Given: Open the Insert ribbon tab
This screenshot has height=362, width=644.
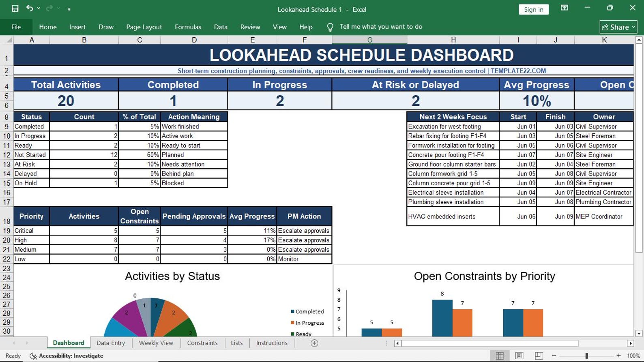Looking at the screenshot, I should tap(77, 27).
